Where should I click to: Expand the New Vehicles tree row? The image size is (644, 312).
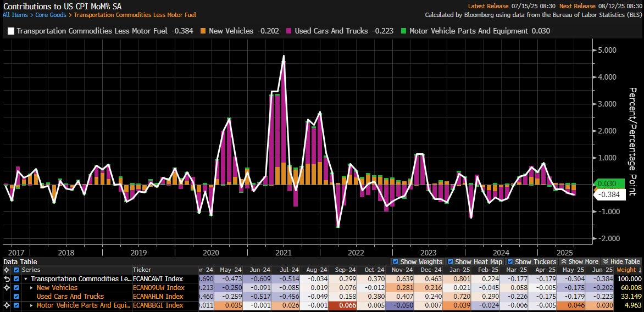32,287
